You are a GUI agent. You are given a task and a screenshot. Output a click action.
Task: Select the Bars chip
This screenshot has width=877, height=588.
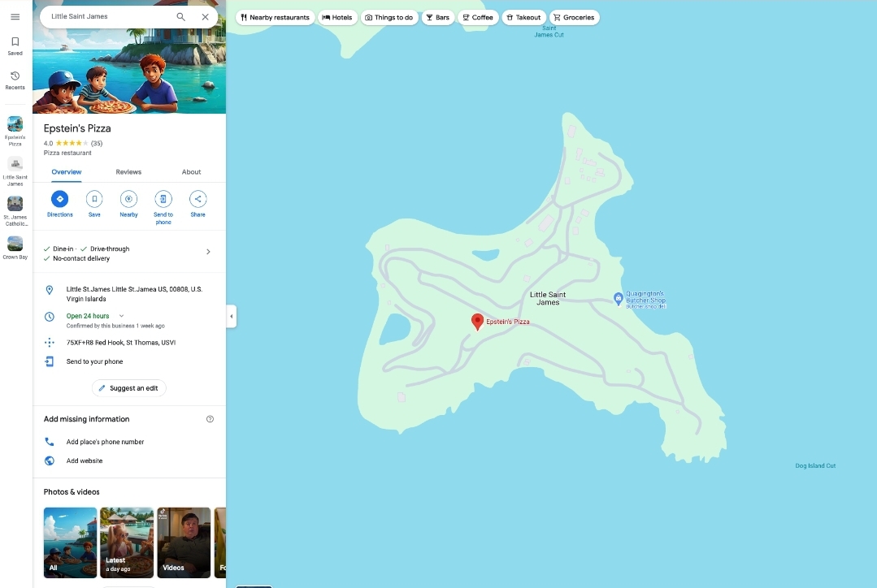(438, 17)
